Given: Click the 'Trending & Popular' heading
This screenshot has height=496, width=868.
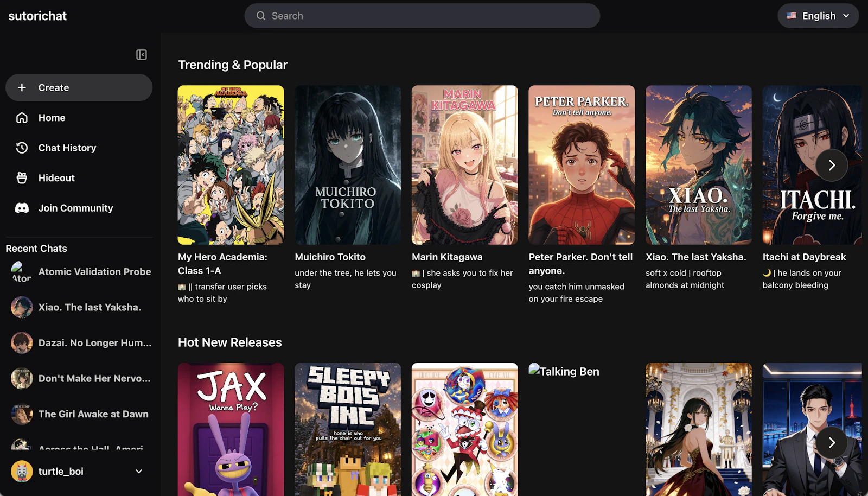Looking at the screenshot, I should [233, 65].
